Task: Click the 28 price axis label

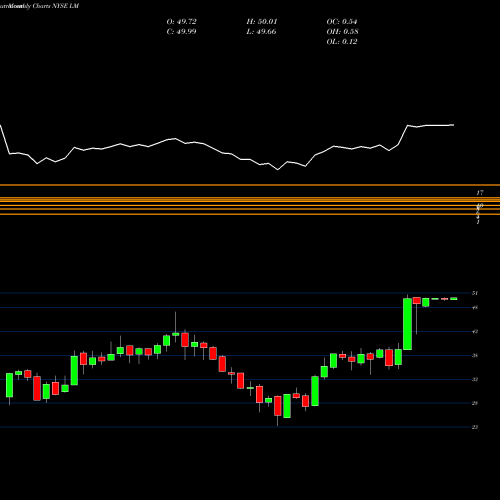Action: (475, 403)
